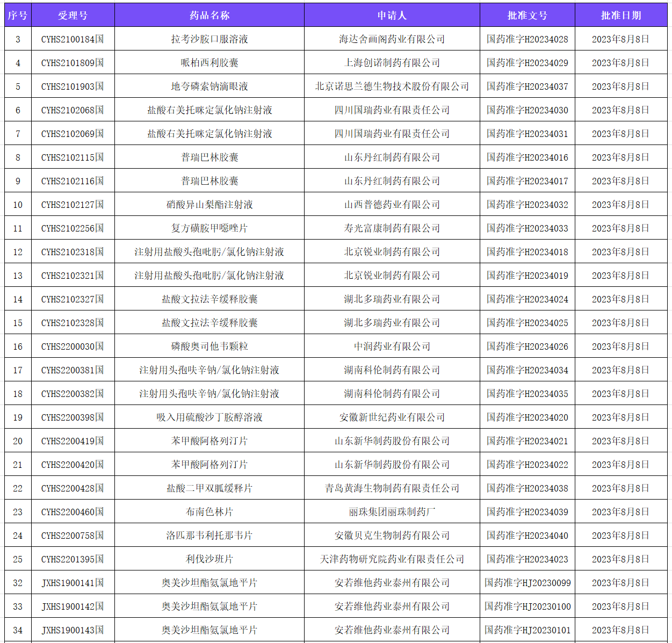Click approval number 国药准字HJ20230099
The height and width of the screenshot is (643, 672).
pyautogui.click(x=528, y=582)
